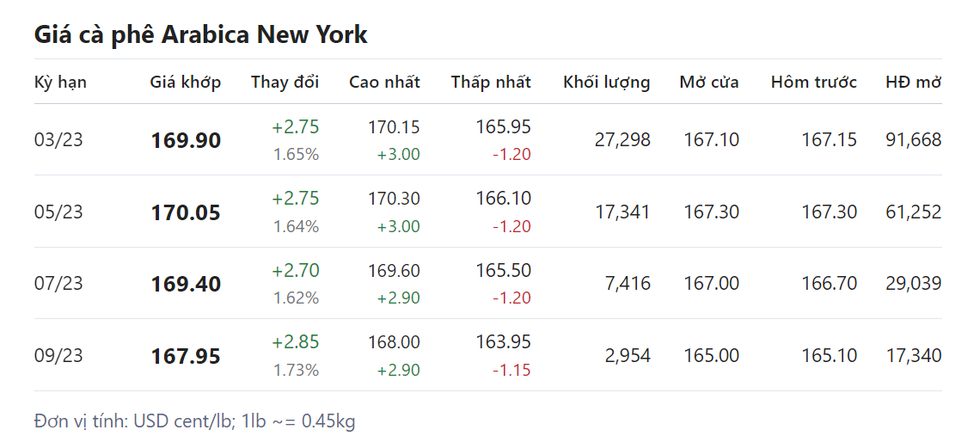Click the Khối lượng column header
980x436 pixels.
(x=606, y=83)
